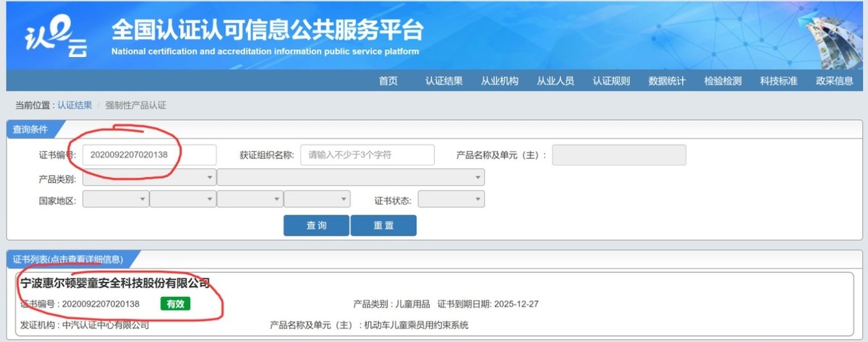Image resolution: width=868 pixels, height=342 pixels.
Task: Open the 认证规则 navigation menu
Action: [x=611, y=81]
